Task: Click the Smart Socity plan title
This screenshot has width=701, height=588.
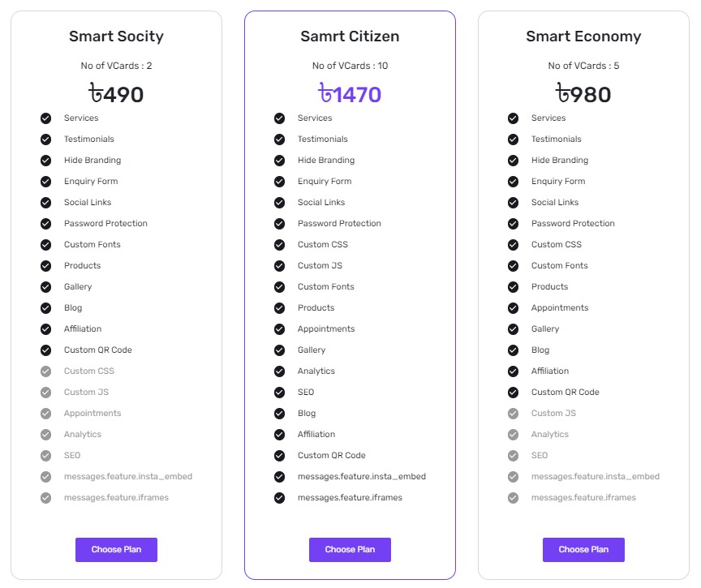Action: pyautogui.click(x=116, y=36)
